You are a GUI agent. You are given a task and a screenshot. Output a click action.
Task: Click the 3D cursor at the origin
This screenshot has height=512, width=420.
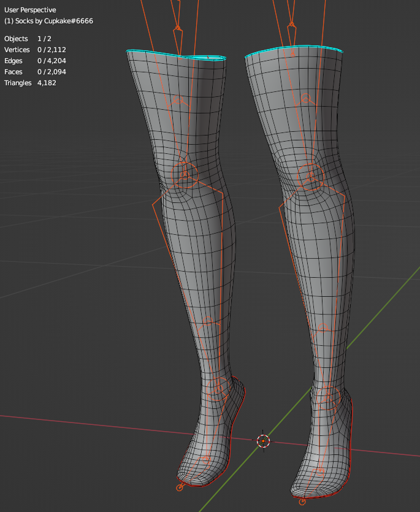[263, 440]
